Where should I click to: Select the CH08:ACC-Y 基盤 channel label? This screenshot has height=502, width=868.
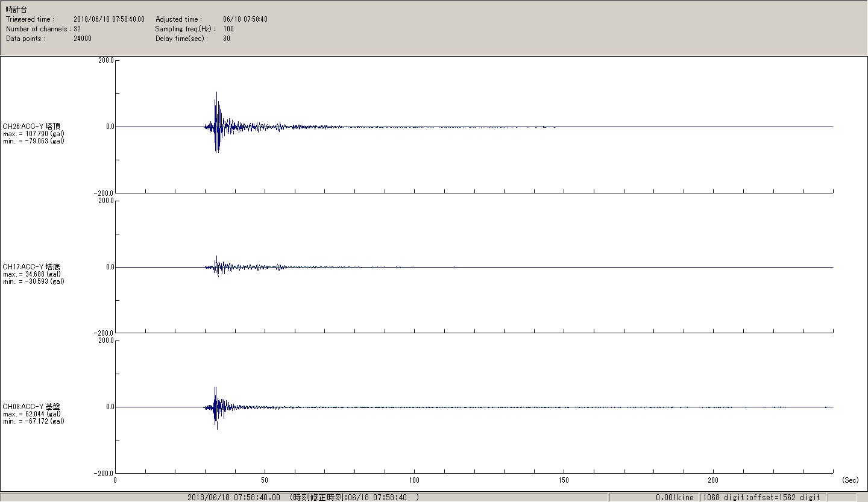31,407
